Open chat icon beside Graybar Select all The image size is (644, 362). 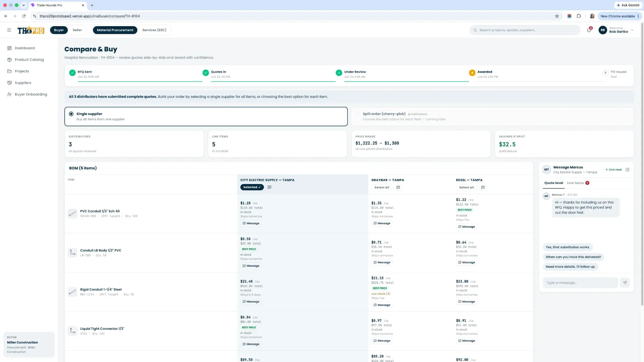398,188
